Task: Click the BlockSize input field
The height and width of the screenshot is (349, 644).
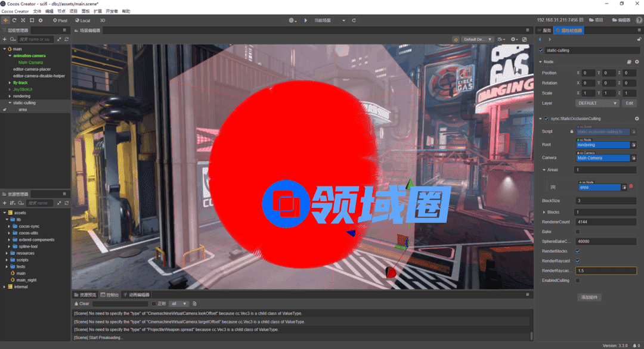Action: tap(605, 201)
